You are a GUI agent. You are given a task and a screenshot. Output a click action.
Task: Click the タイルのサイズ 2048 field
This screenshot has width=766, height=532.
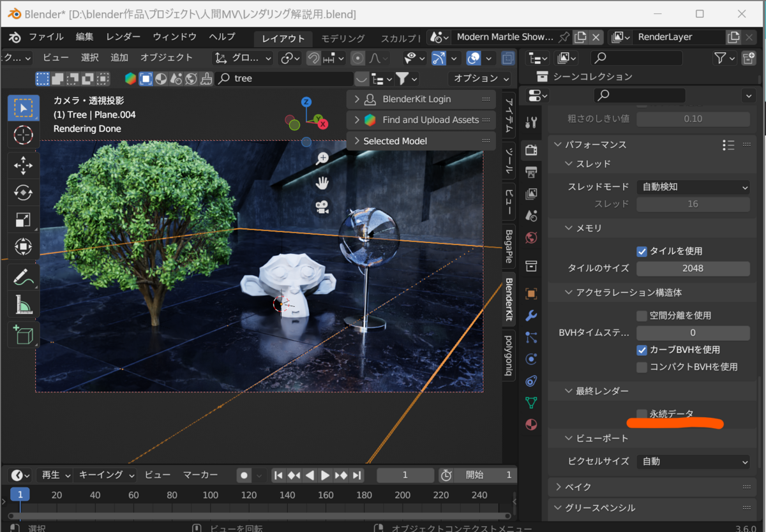(693, 269)
